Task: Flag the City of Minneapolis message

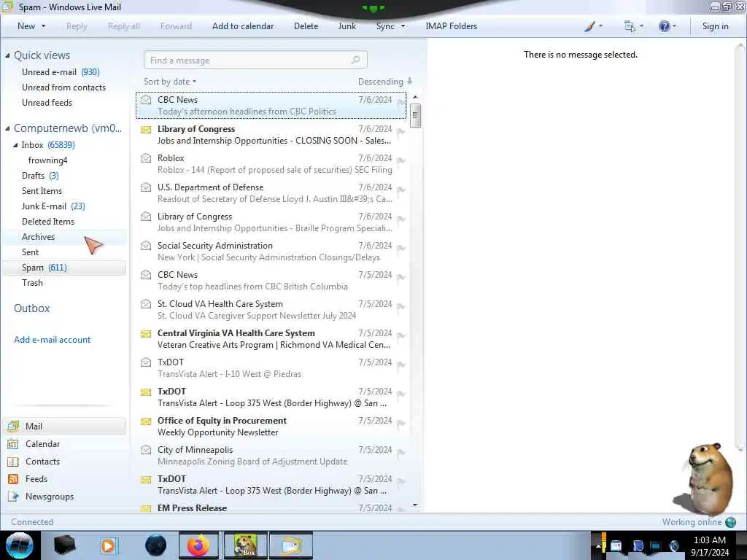Action: [x=400, y=452]
